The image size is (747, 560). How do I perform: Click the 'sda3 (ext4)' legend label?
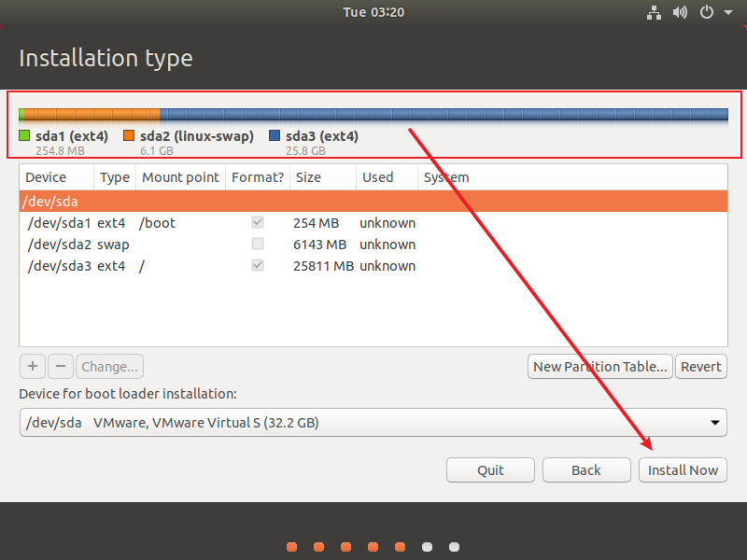322,136
